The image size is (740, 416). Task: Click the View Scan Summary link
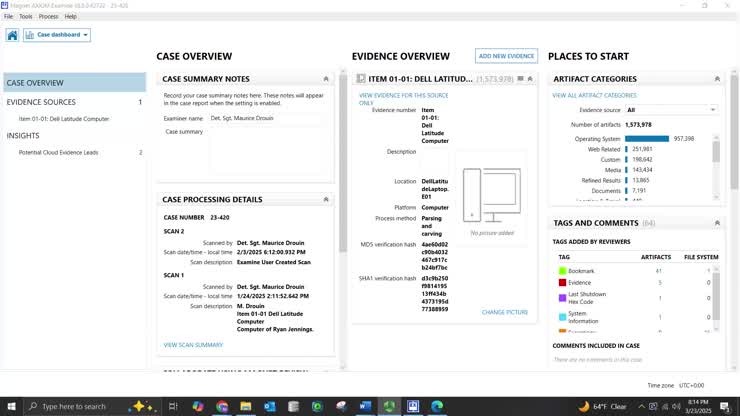click(193, 345)
